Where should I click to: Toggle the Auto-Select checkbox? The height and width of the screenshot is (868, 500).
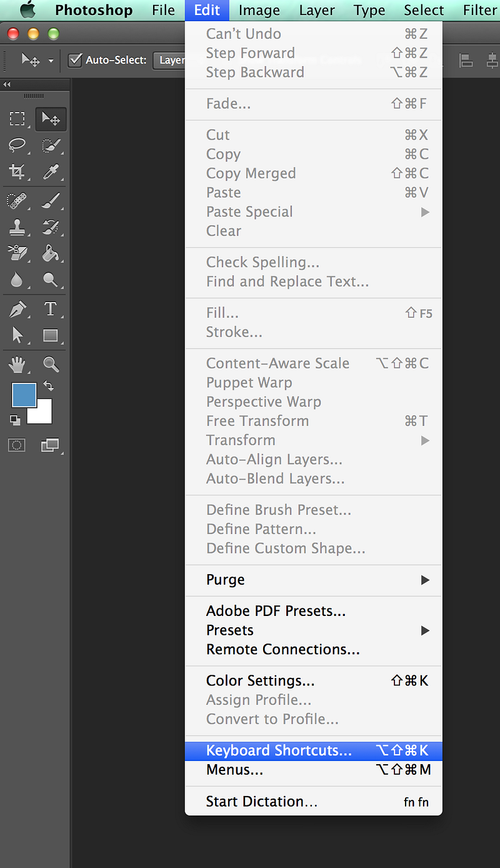(76, 60)
